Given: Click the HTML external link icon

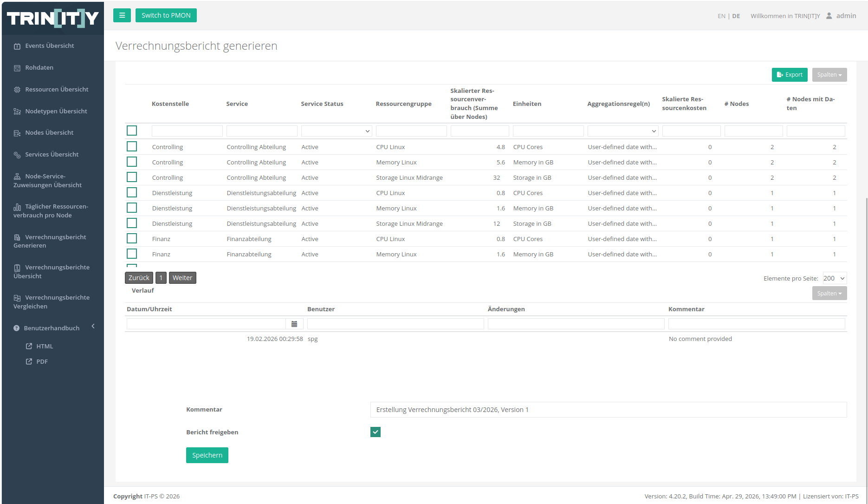Looking at the screenshot, I should (29, 346).
